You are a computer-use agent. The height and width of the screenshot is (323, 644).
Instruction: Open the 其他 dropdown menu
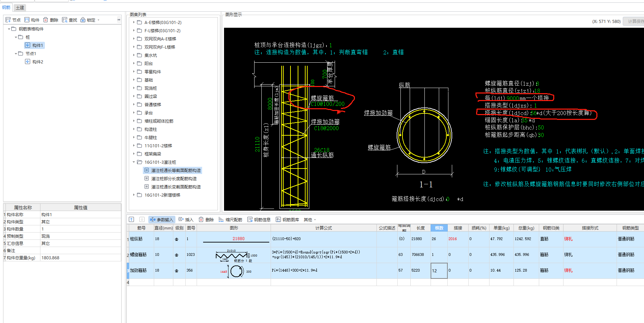click(x=310, y=220)
